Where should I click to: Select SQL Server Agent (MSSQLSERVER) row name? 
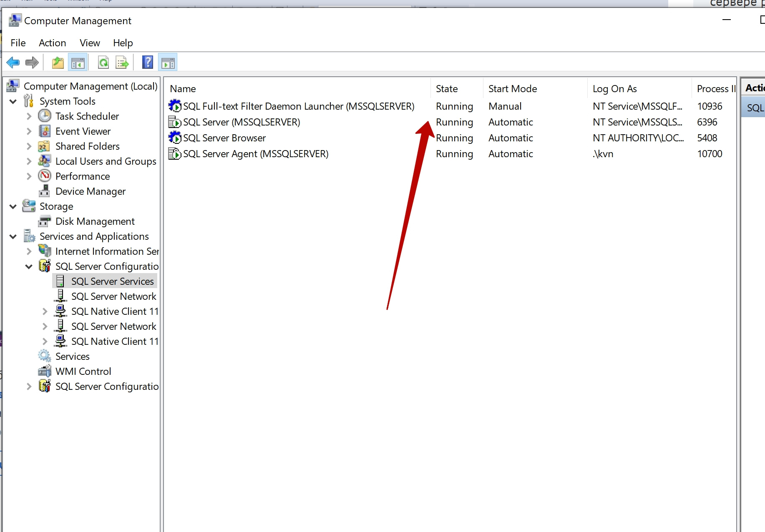[256, 154]
